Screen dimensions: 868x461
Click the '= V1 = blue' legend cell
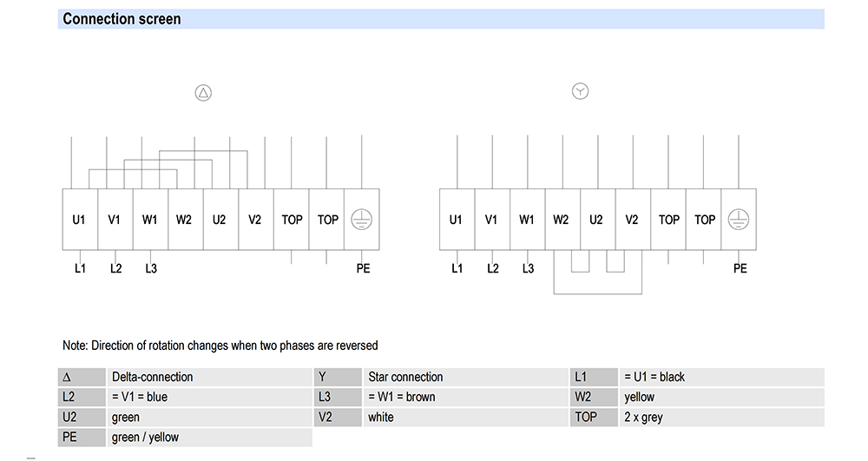point(140,397)
